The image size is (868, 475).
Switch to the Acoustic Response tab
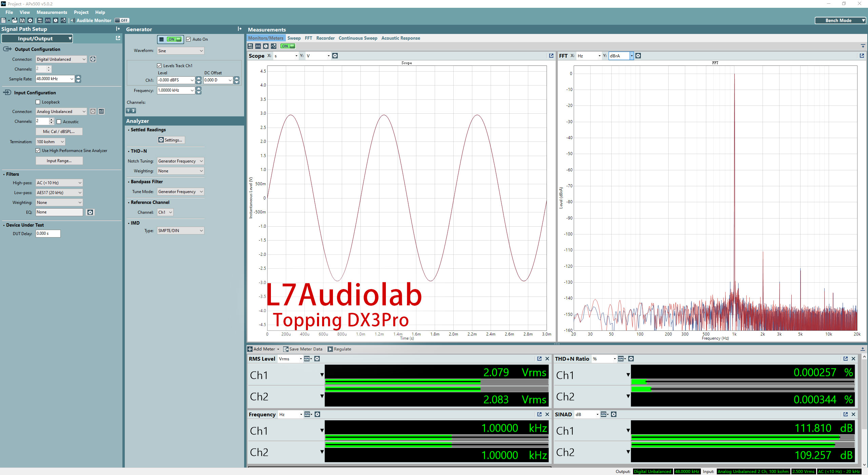[x=401, y=38]
